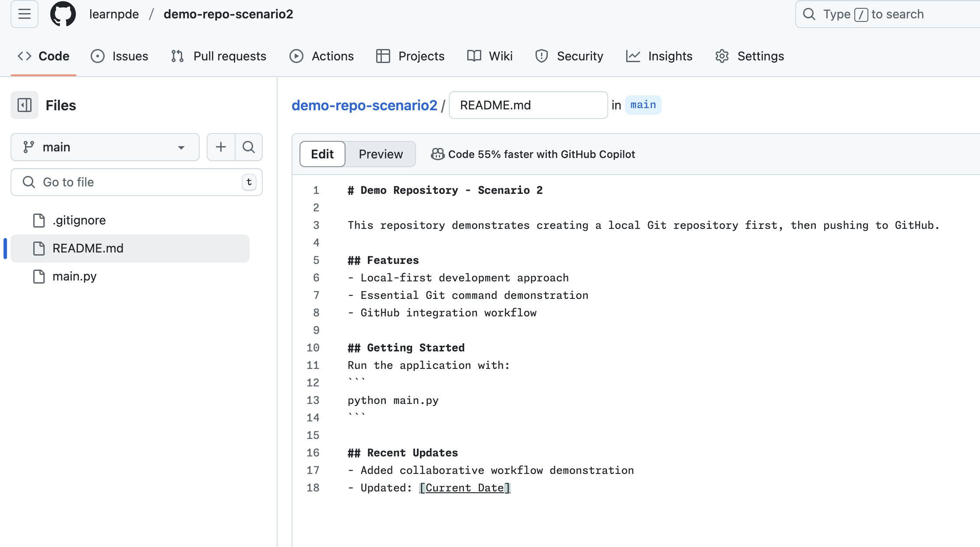The width and height of the screenshot is (980, 547).
Task: Switch editor to Preview mode
Action: (381, 154)
